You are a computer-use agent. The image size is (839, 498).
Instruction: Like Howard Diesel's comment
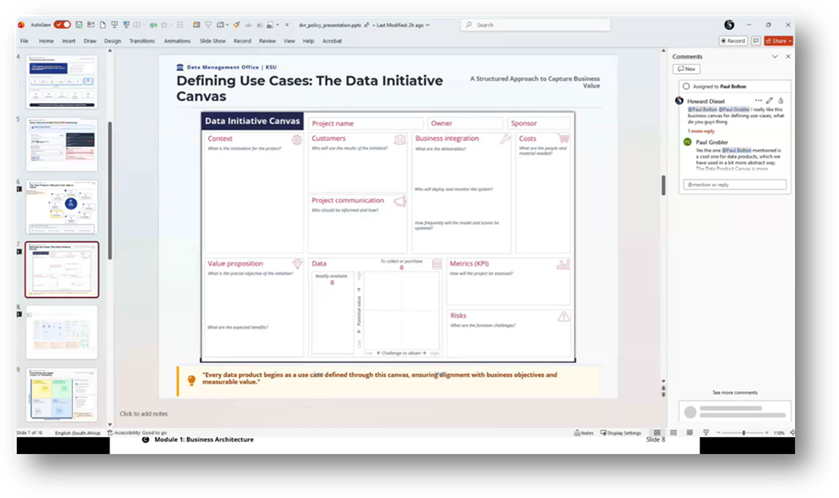pos(781,101)
